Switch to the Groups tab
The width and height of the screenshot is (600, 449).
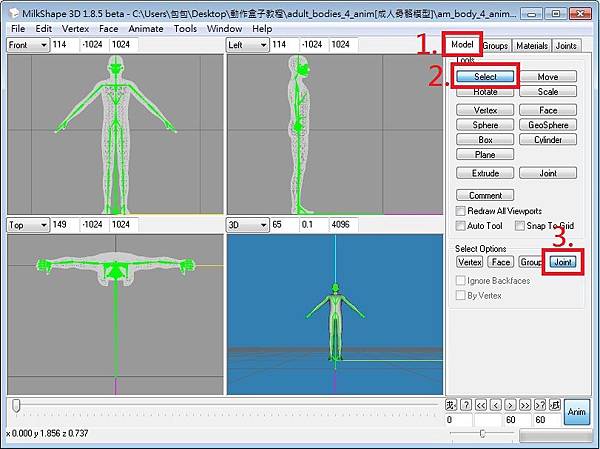click(x=495, y=46)
